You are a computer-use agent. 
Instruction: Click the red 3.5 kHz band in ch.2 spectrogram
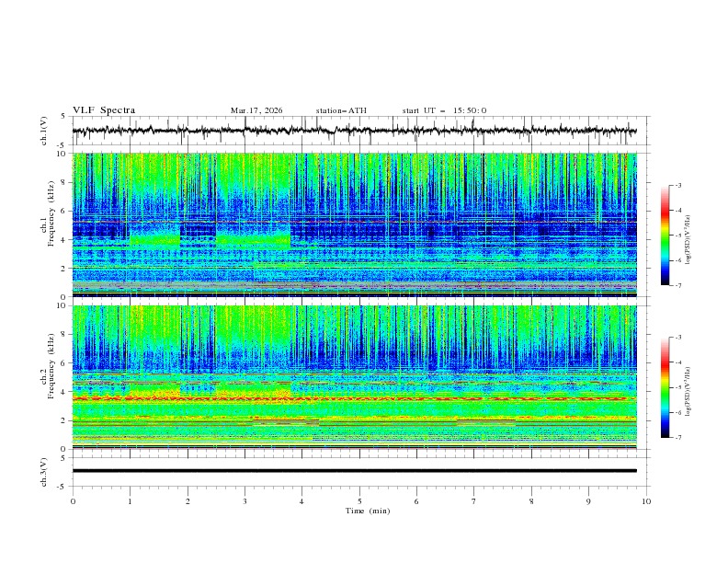355,398
